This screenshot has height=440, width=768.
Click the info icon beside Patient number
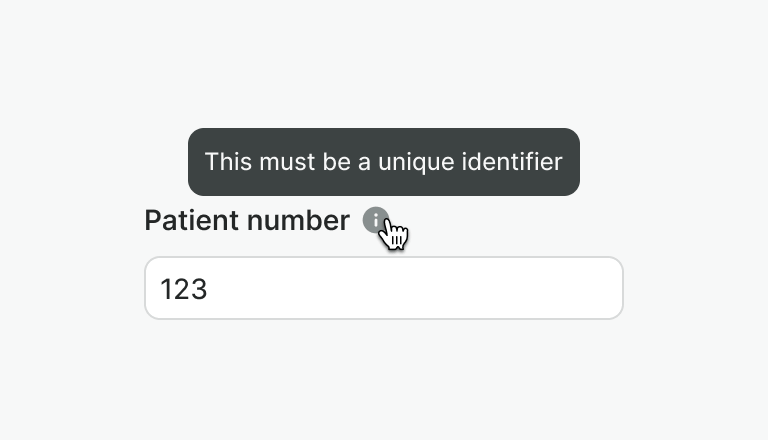375,220
